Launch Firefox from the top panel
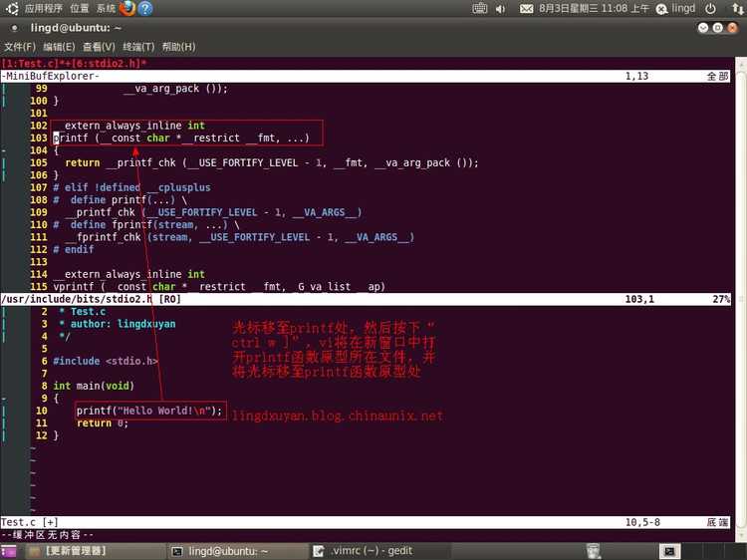Image resolution: width=747 pixels, height=560 pixels. pos(127,8)
